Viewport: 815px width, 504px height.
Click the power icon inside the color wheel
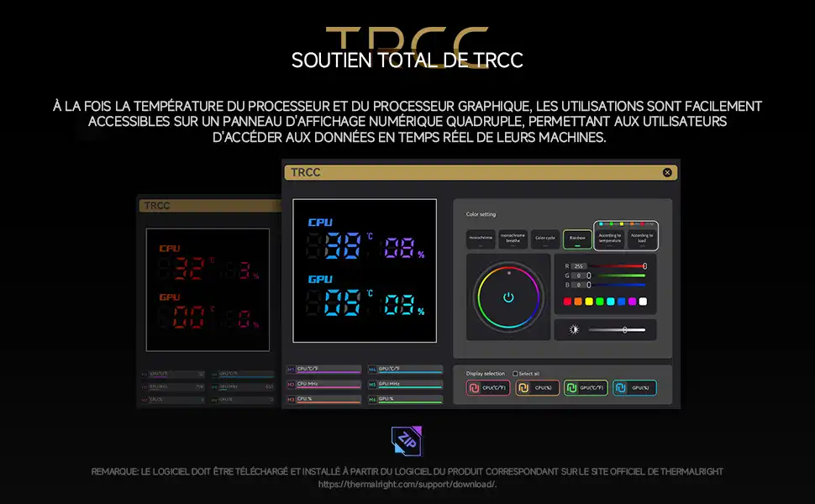click(507, 297)
